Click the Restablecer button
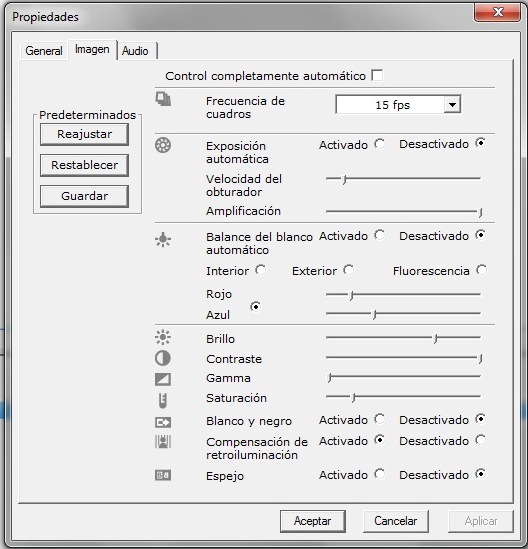528x549 pixels. click(84, 165)
